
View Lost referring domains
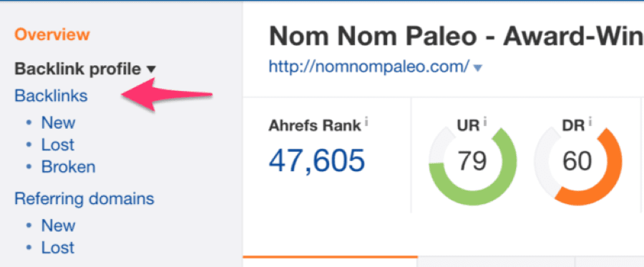coord(57,247)
